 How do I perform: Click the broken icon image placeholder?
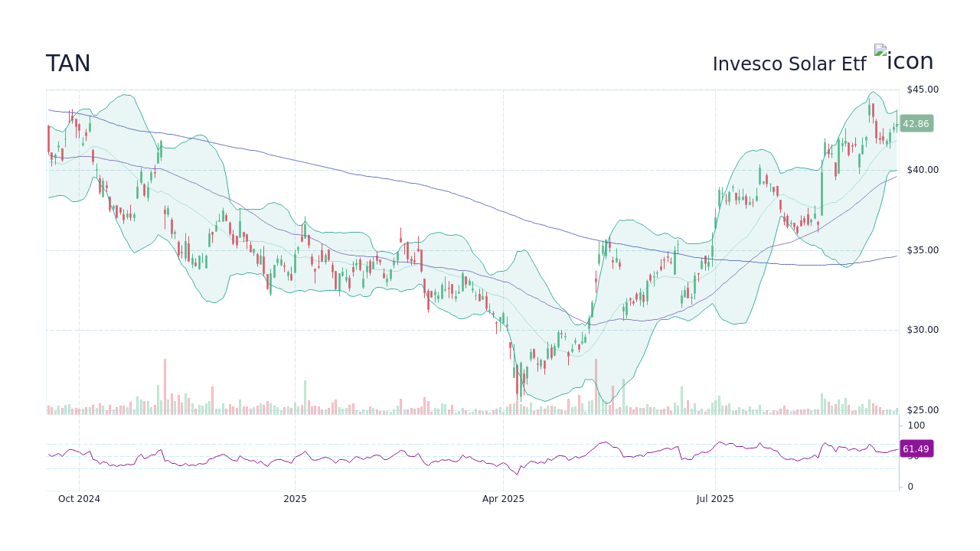(x=879, y=51)
